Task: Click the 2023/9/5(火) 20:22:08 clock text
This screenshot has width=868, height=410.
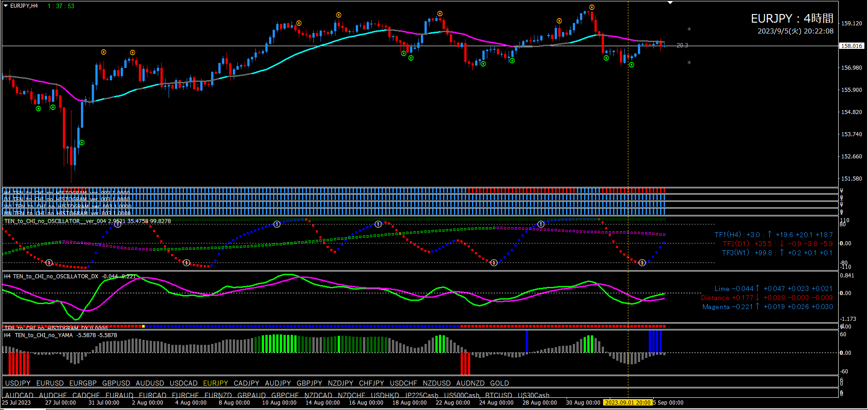Action: (x=796, y=31)
